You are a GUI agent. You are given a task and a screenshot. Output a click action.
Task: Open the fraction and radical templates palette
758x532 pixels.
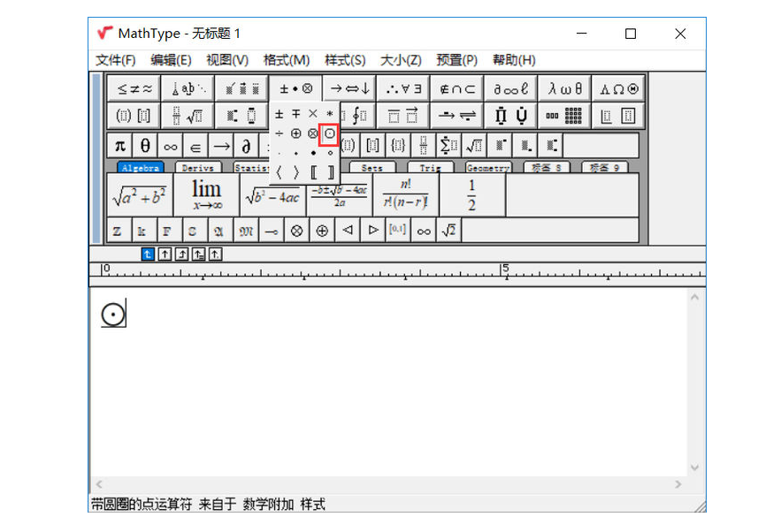point(188,116)
